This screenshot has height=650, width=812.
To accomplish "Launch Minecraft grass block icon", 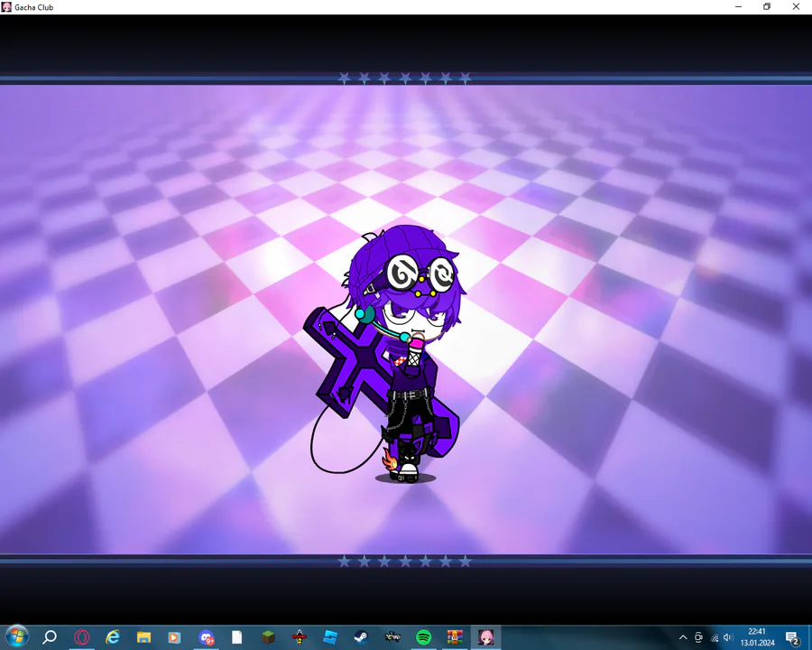I will point(268,637).
